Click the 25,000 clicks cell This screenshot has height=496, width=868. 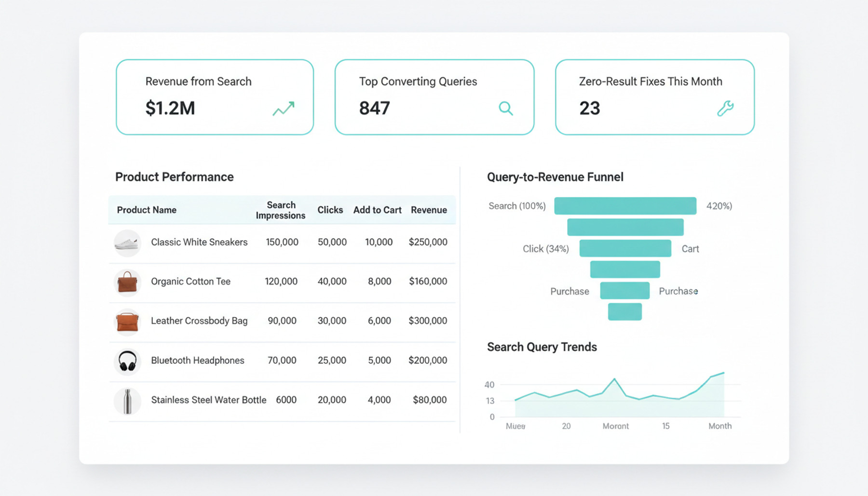coord(332,361)
